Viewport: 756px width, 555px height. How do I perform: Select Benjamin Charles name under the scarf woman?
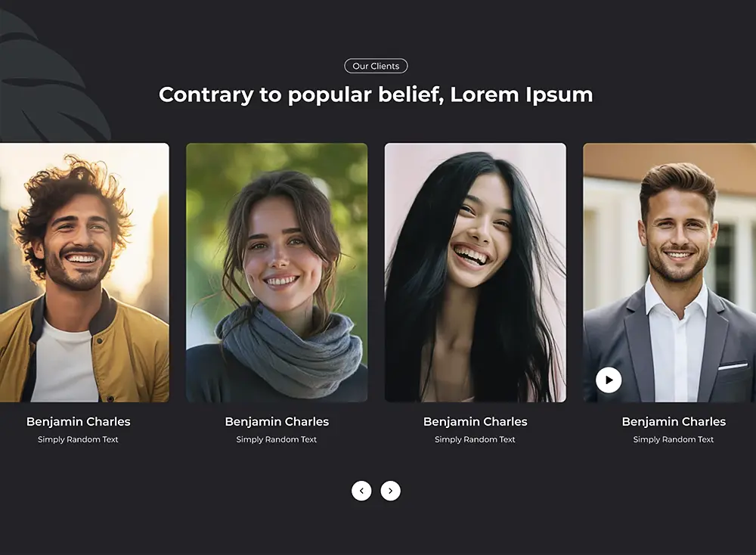pyautogui.click(x=277, y=421)
